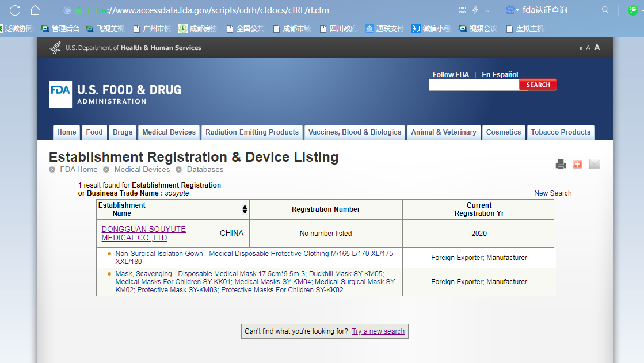The image size is (644, 363).
Task: Click the New Search link
Action: pyautogui.click(x=553, y=193)
